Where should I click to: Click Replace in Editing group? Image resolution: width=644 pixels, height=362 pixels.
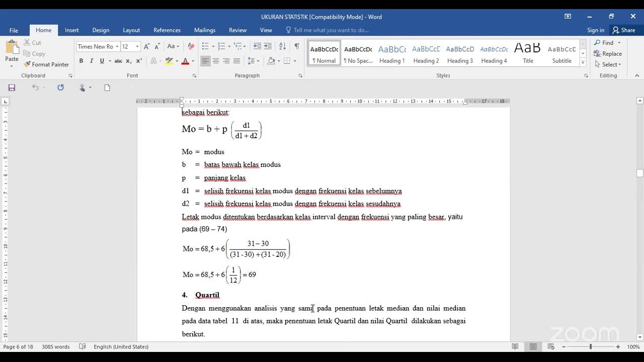click(x=608, y=54)
